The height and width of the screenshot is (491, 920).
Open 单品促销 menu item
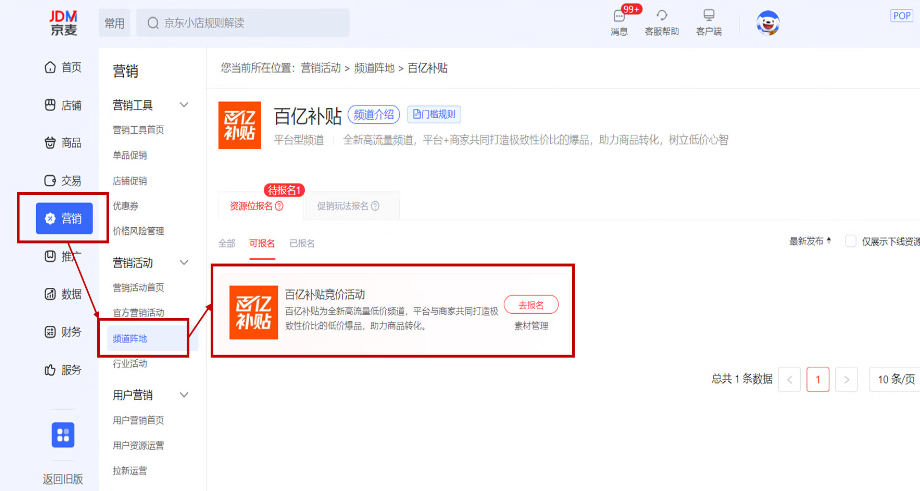point(130,155)
